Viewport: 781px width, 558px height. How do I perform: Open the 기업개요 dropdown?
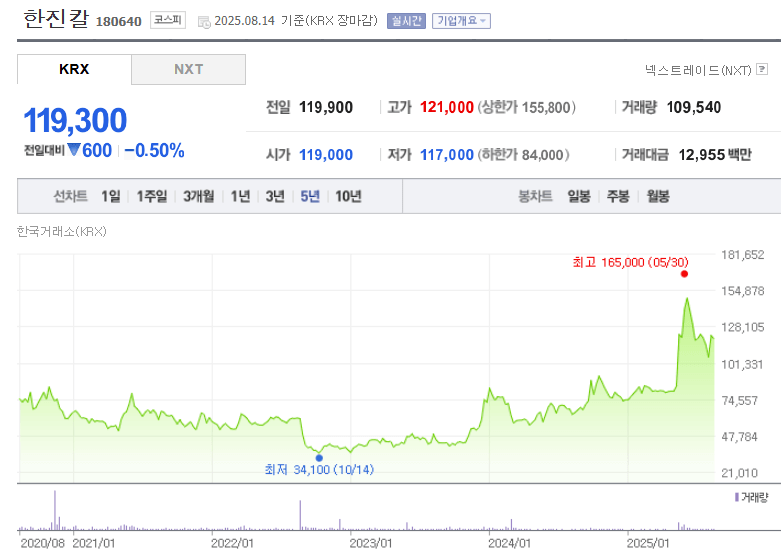tap(461, 21)
